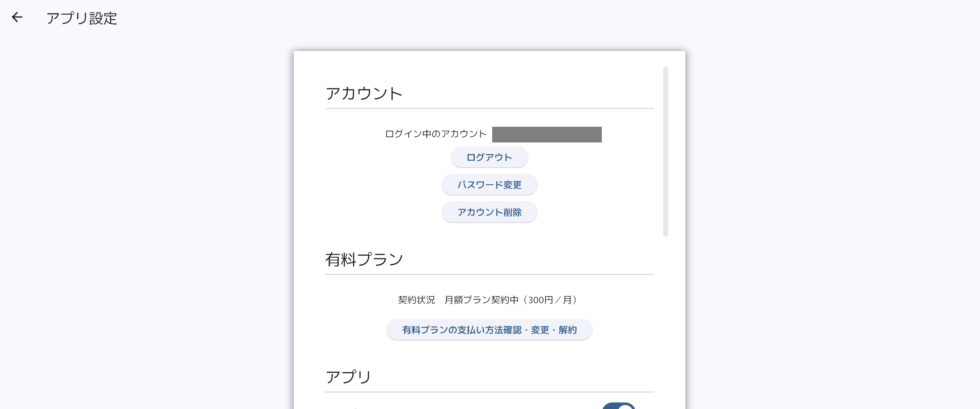Click the divider line under 有料プラン heading
Viewport: 980px width, 409px height.
pyautogui.click(x=489, y=274)
